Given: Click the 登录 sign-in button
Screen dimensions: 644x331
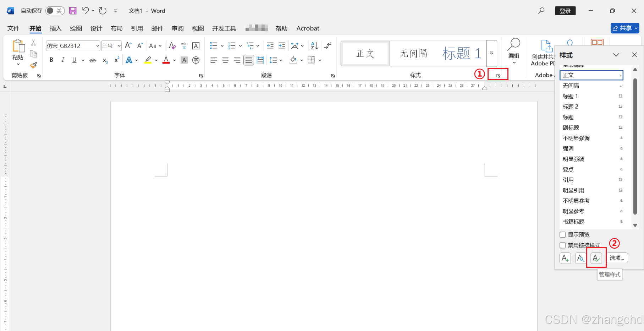Looking at the screenshot, I should 565,11.
